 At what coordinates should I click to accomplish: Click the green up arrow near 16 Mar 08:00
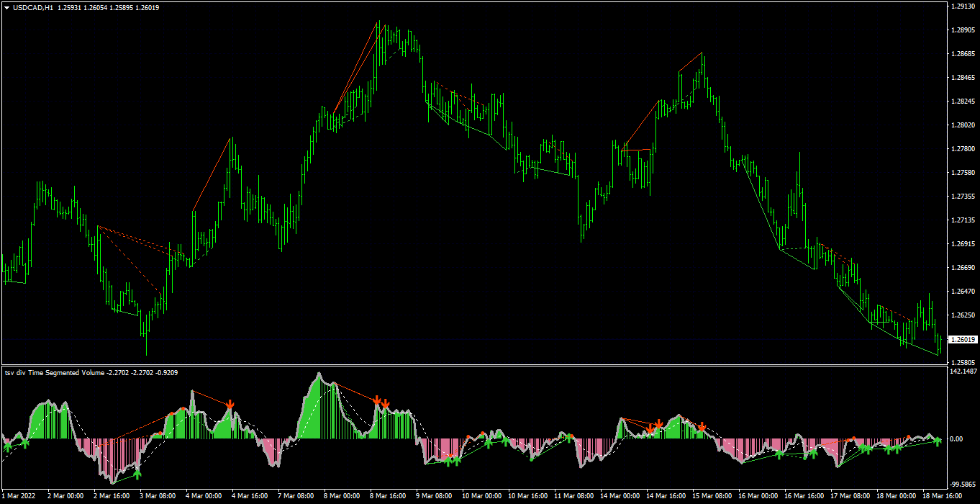click(x=779, y=454)
